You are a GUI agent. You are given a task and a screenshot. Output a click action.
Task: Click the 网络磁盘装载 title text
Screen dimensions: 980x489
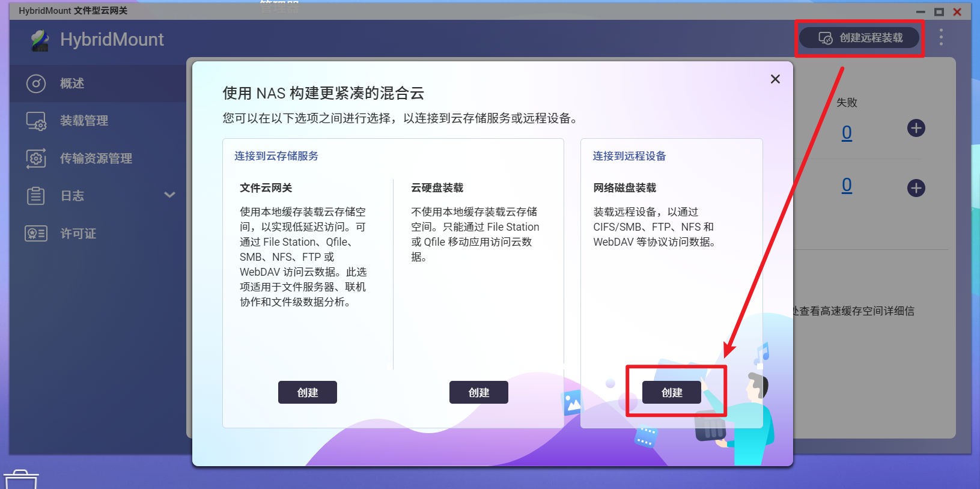[x=625, y=188]
